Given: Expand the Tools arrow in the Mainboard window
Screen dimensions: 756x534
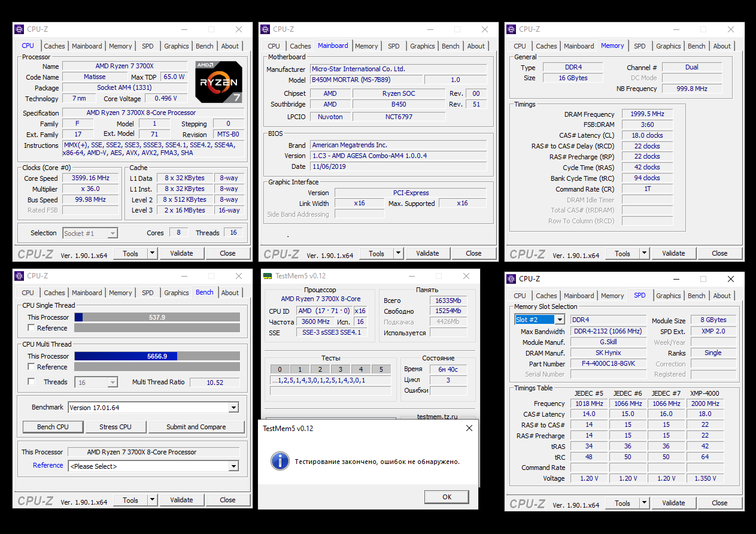Looking at the screenshot, I should 399,253.
